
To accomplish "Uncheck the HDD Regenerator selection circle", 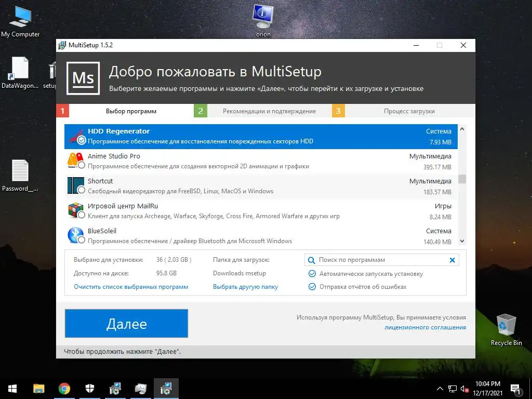I will click(x=82, y=140).
